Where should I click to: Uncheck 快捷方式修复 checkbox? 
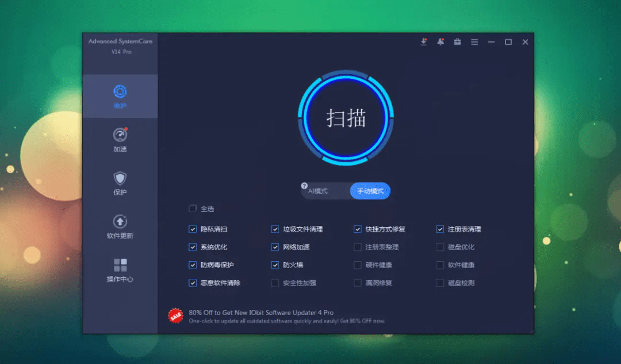[x=357, y=229]
